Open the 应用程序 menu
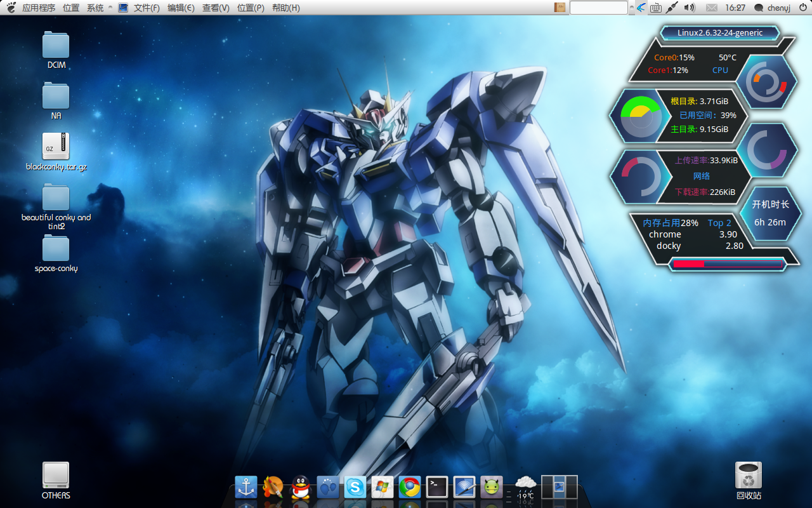The width and height of the screenshot is (812, 508). pyautogui.click(x=39, y=8)
